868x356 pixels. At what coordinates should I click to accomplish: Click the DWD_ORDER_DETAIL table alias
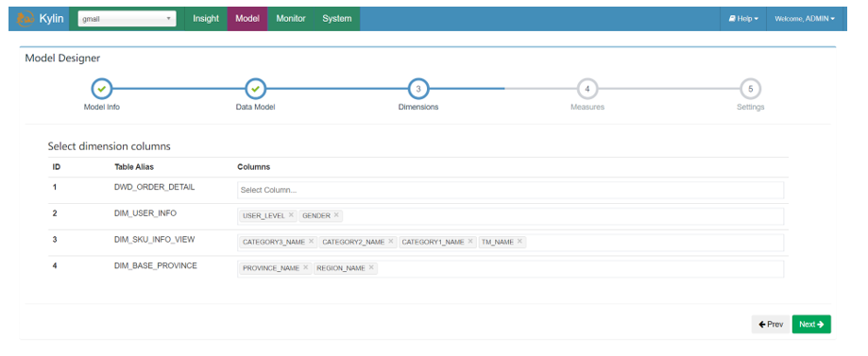coord(155,187)
